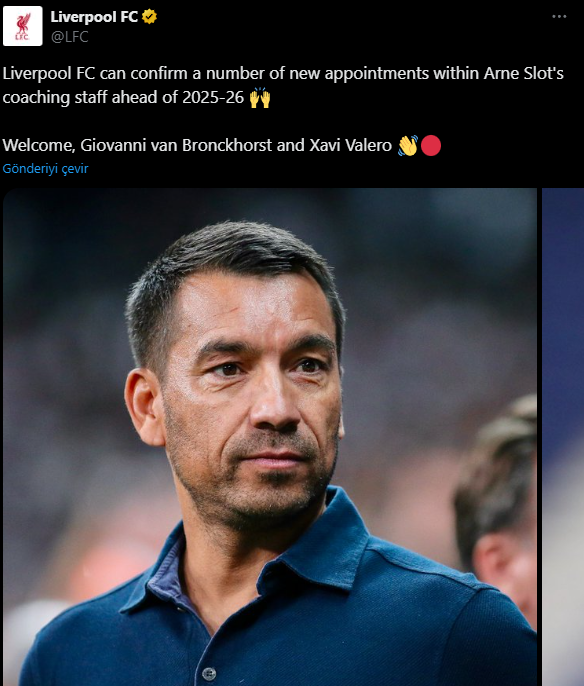Open the three-dot more options menu
This screenshot has height=686, width=584.
559,17
